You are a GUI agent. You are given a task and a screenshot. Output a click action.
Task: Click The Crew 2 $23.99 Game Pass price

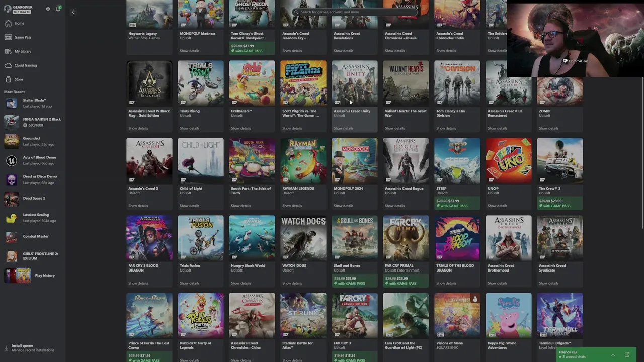(560, 203)
